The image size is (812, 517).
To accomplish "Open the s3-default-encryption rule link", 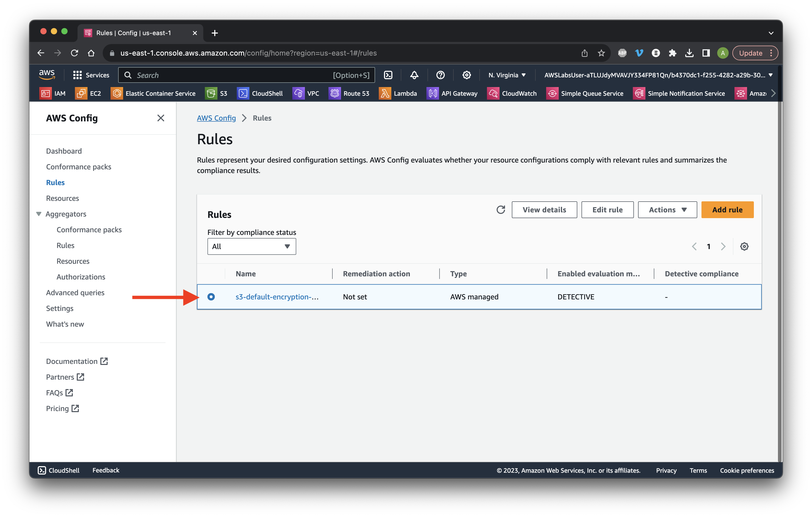I will (277, 297).
